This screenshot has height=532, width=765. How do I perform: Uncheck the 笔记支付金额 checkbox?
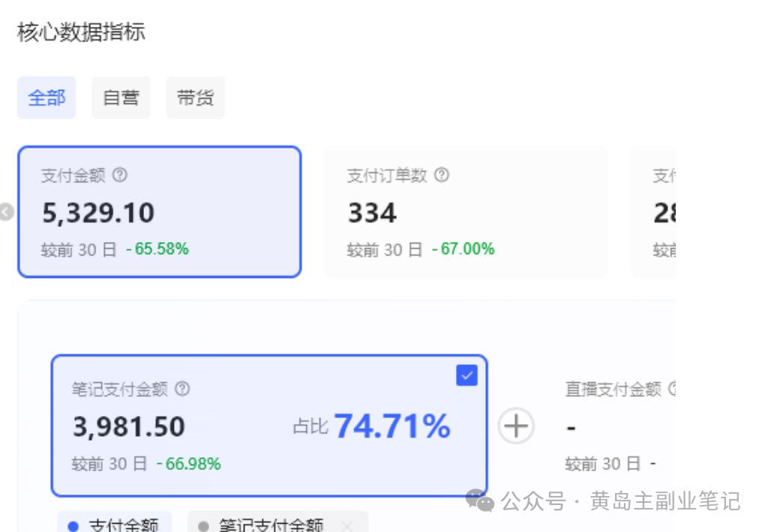[467, 375]
